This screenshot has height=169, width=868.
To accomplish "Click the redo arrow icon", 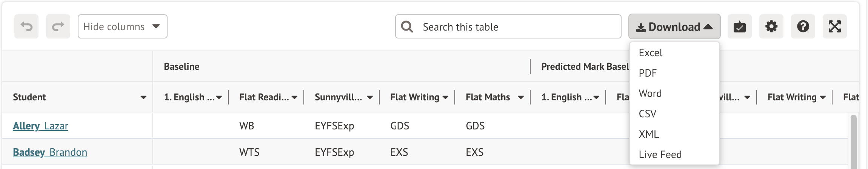I will [x=58, y=26].
